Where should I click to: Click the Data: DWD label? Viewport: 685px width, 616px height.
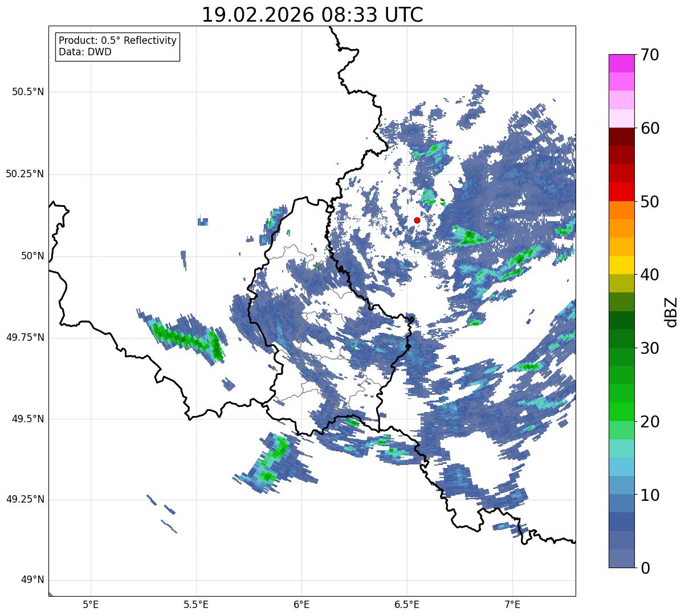pyautogui.click(x=85, y=52)
